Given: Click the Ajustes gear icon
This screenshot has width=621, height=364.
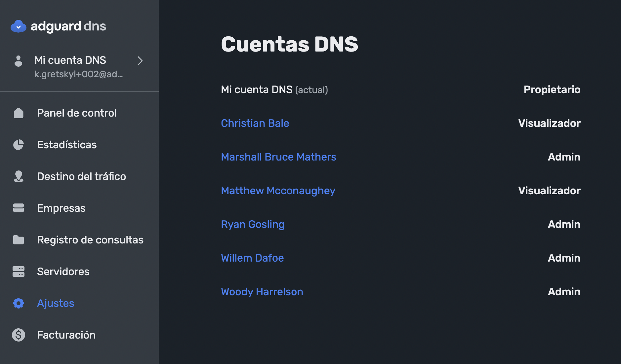Looking at the screenshot, I should pyautogui.click(x=19, y=303).
